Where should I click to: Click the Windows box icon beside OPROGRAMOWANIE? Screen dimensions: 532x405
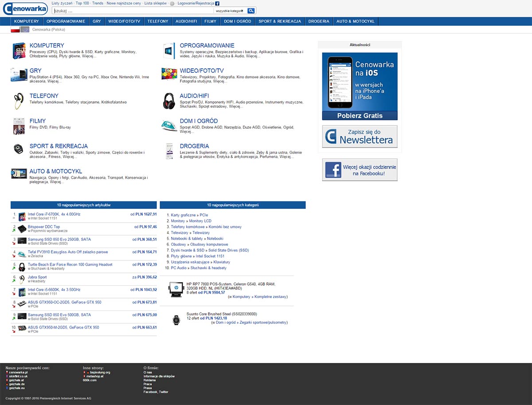[x=168, y=51]
